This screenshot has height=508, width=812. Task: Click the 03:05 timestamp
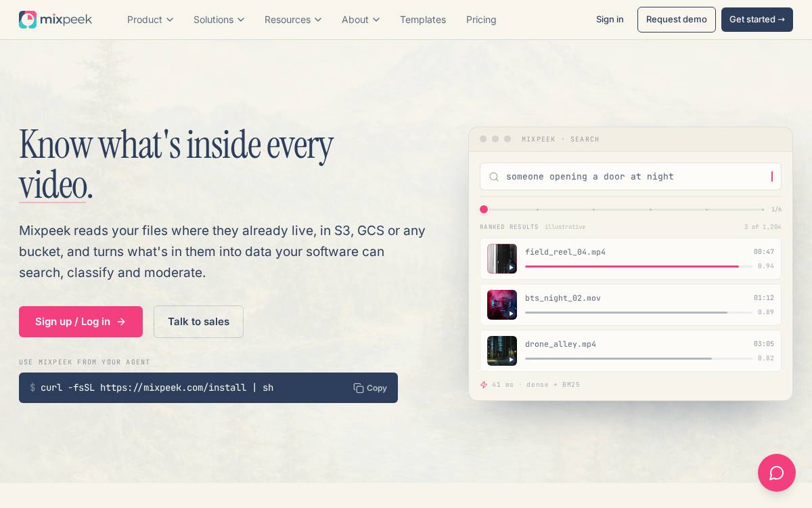coord(764,344)
